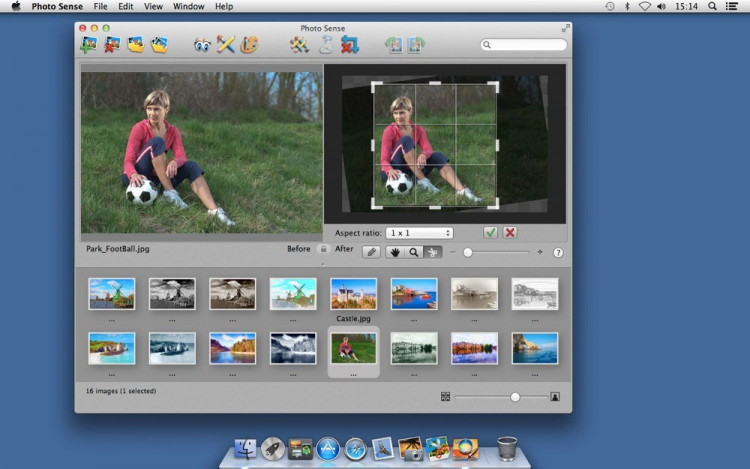Click the remove image icon with red X
The width and height of the screenshot is (750, 469).
(x=112, y=45)
